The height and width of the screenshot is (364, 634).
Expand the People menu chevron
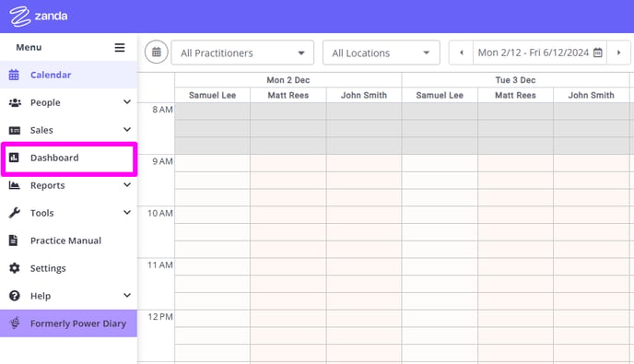click(127, 102)
